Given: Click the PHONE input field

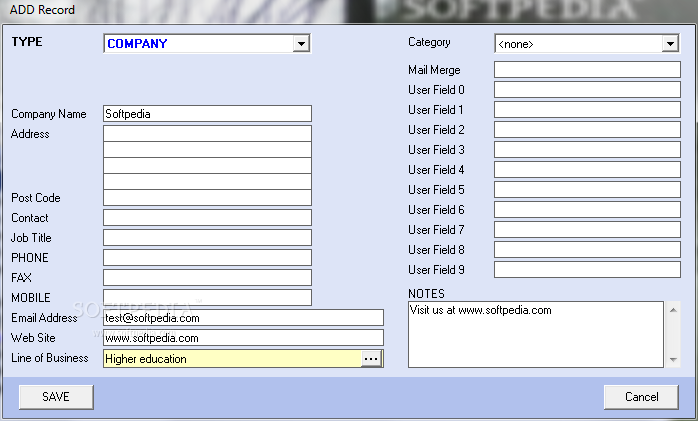Looking at the screenshot, I should [207, 258].
